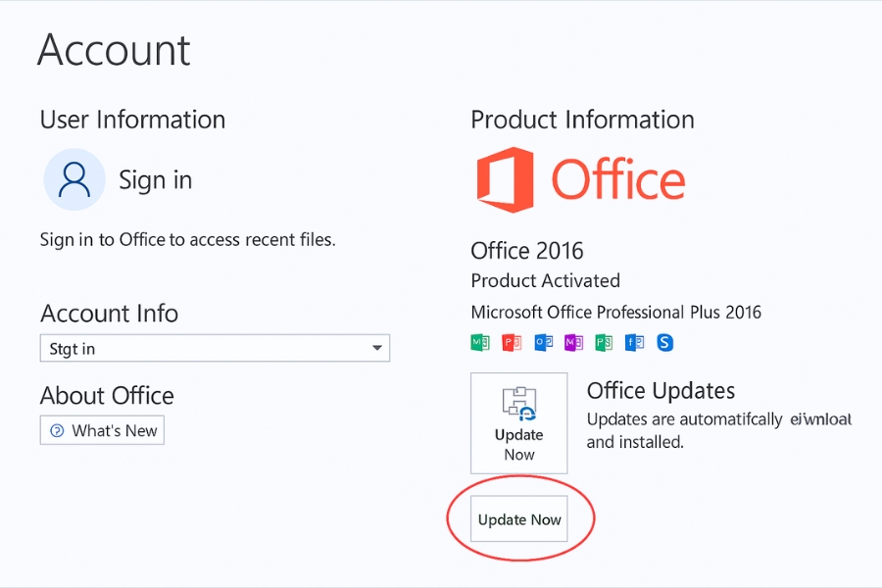Select the Product Activated text
882x588 pixels.
click(545, 281)
